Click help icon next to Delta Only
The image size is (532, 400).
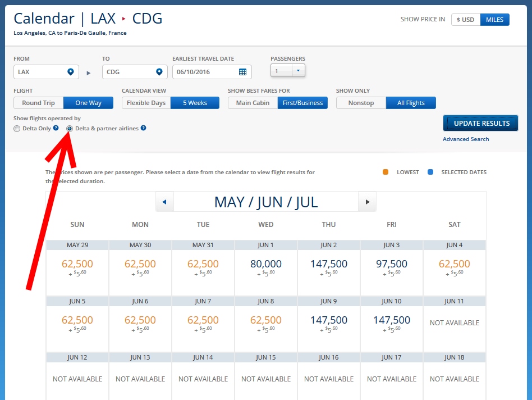[56, 129]
